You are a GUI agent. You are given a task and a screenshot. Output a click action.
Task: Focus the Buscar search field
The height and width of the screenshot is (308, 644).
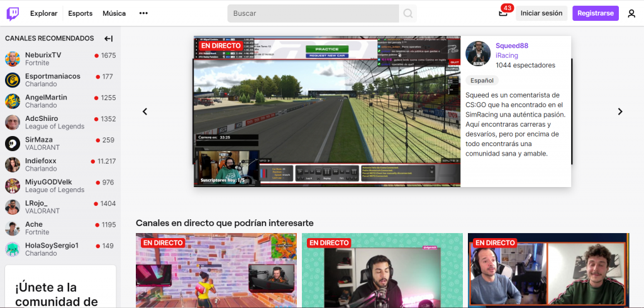click(313, 14)
